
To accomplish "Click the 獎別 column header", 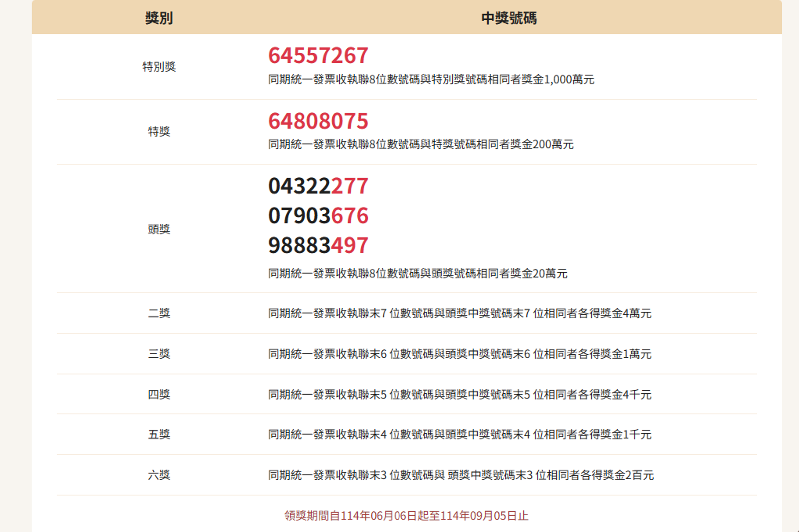I will click(x=159, y=18).
